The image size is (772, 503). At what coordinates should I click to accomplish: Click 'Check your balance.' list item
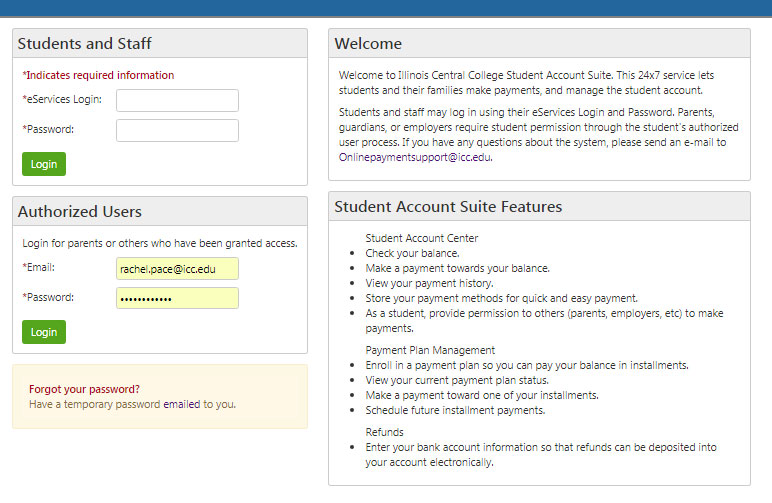pos(412,253)
